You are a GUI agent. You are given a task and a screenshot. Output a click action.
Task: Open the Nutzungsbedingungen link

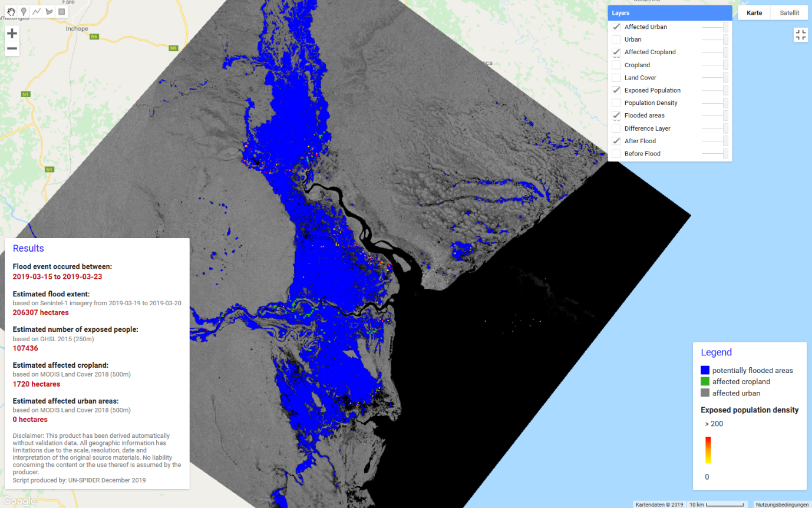(x=782, y=504)
